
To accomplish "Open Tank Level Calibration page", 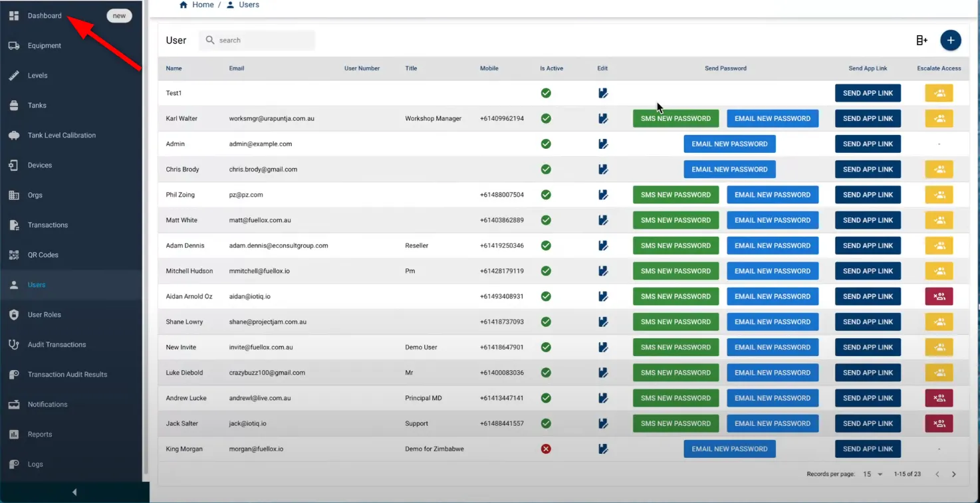I will [x=62, y=136].
